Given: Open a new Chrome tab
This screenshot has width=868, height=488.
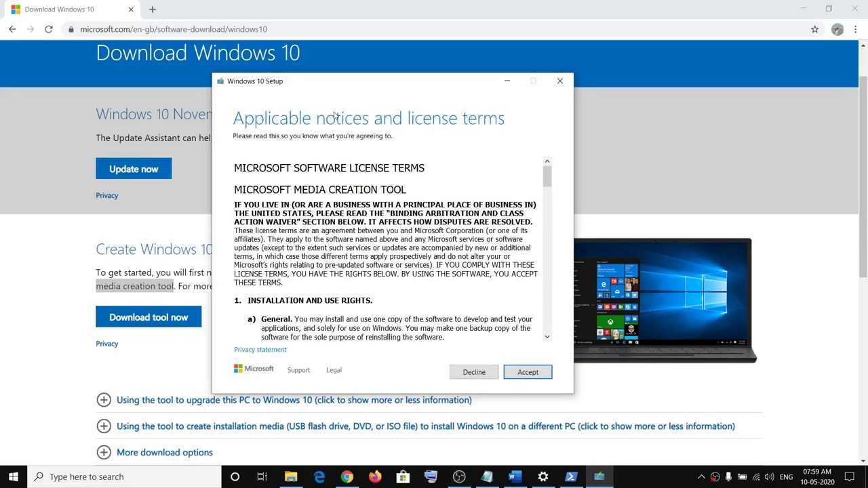Looking at the screenshot, I should (153, 9).
